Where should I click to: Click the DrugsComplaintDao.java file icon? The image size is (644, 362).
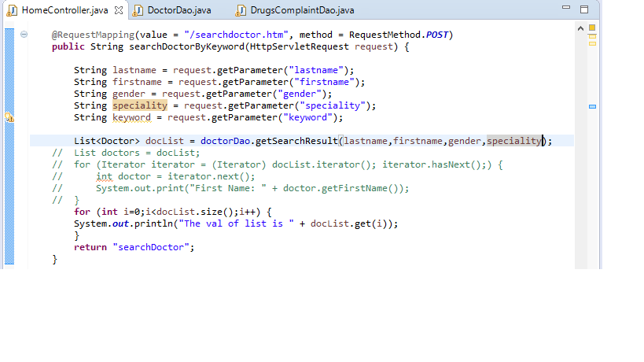pyautogui.click(x=241, y=10)
